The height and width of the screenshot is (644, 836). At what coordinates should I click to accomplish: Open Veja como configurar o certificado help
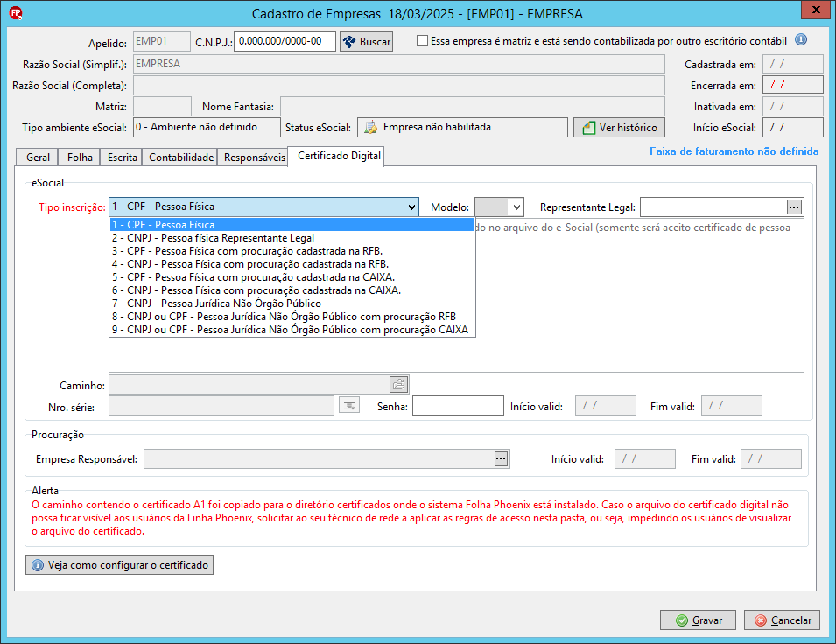[120, 565]
